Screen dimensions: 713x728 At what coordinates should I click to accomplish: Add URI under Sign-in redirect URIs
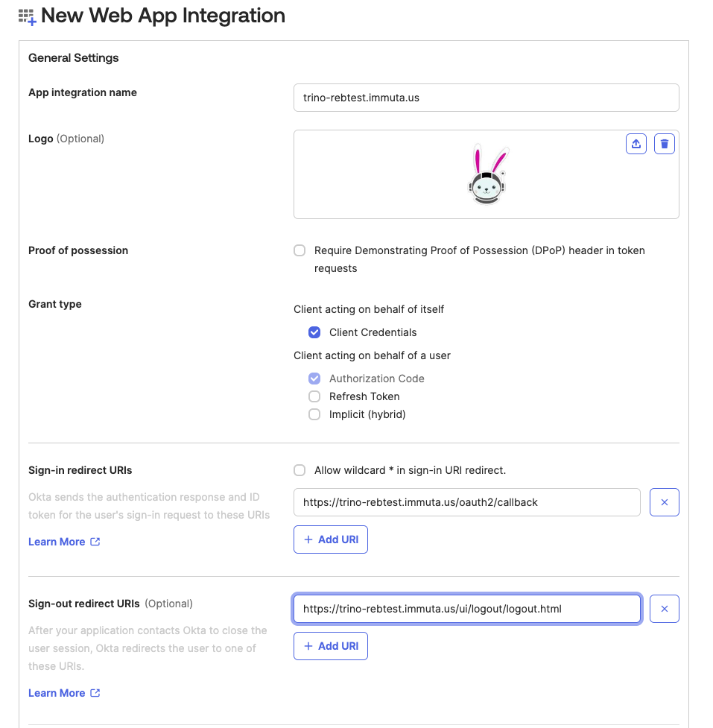[331, 539]
